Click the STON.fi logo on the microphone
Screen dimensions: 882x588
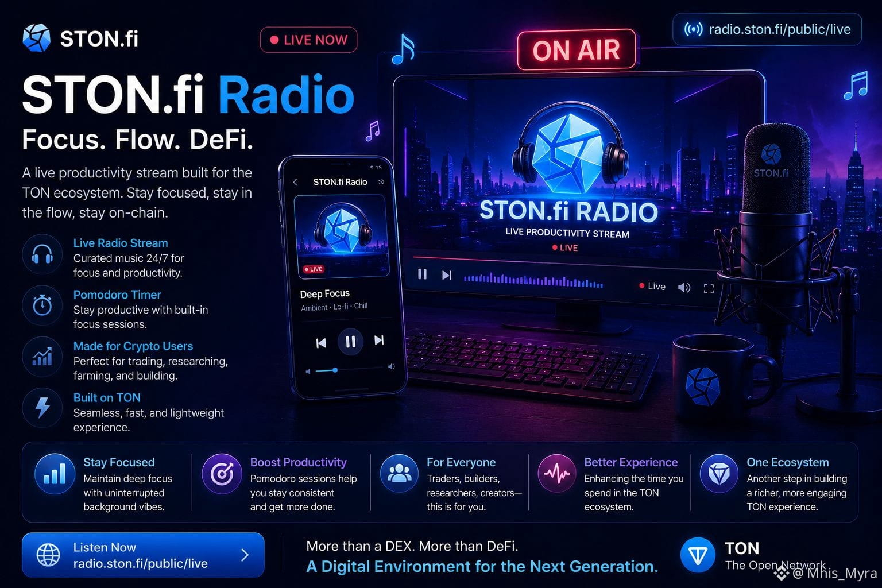[x=771, y=161]
